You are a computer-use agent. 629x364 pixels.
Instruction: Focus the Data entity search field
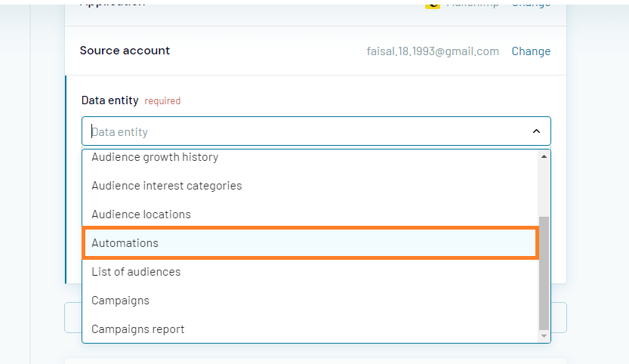[302, 131]
